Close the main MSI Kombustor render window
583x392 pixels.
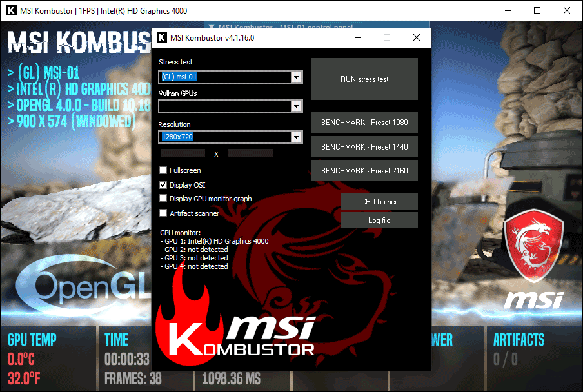pos(567,10)
